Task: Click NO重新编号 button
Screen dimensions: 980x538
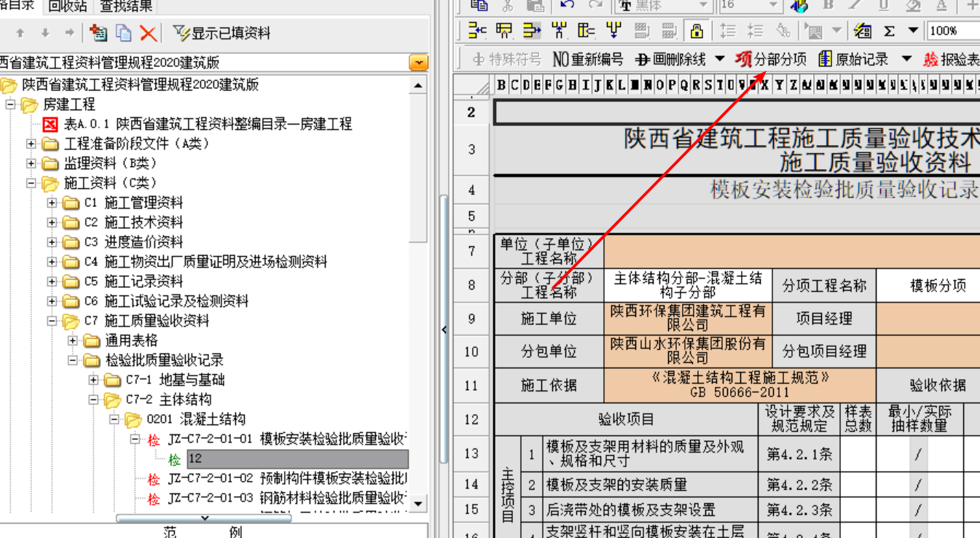Action: [x=587, y=59]
